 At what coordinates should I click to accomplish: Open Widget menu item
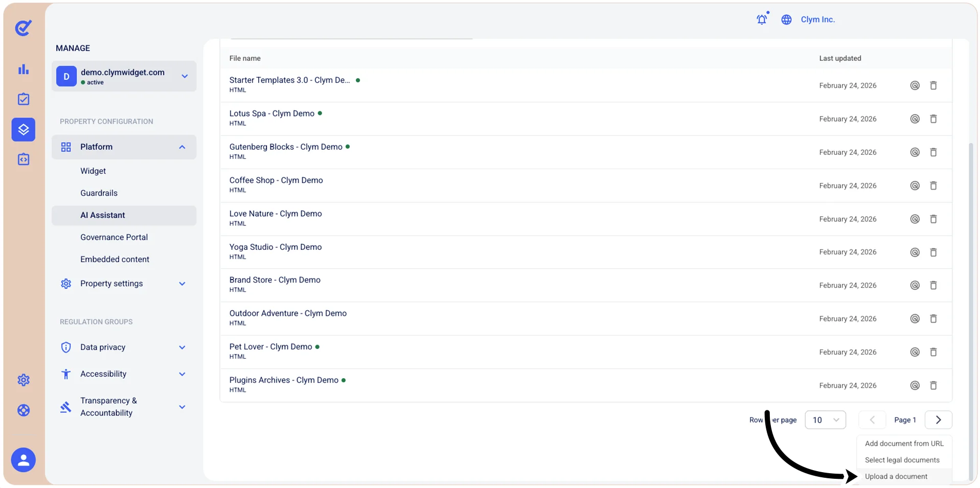click(x=93, y=171)
